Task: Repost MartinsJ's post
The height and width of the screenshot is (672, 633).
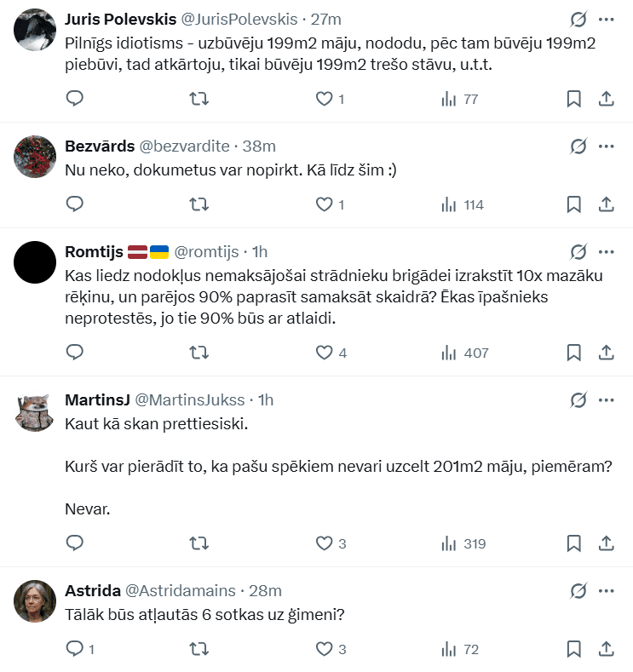Action: coord(199,543)
